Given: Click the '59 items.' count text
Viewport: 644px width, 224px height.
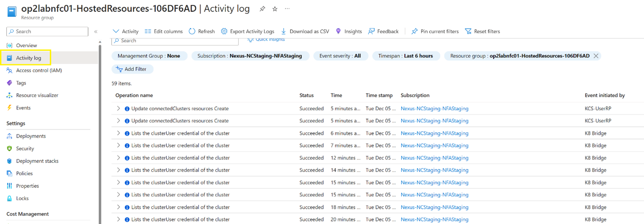Looking at the screenshot, I should pyautogui.click(x=121, y=83).
